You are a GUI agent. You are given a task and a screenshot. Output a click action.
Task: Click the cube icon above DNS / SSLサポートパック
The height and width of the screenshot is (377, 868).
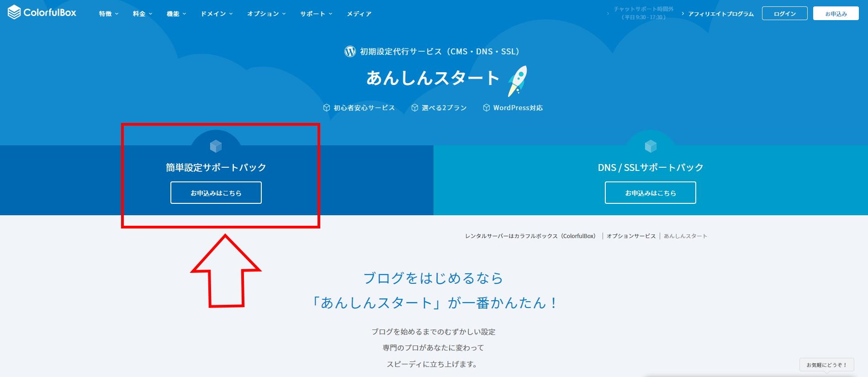point(651,146)
